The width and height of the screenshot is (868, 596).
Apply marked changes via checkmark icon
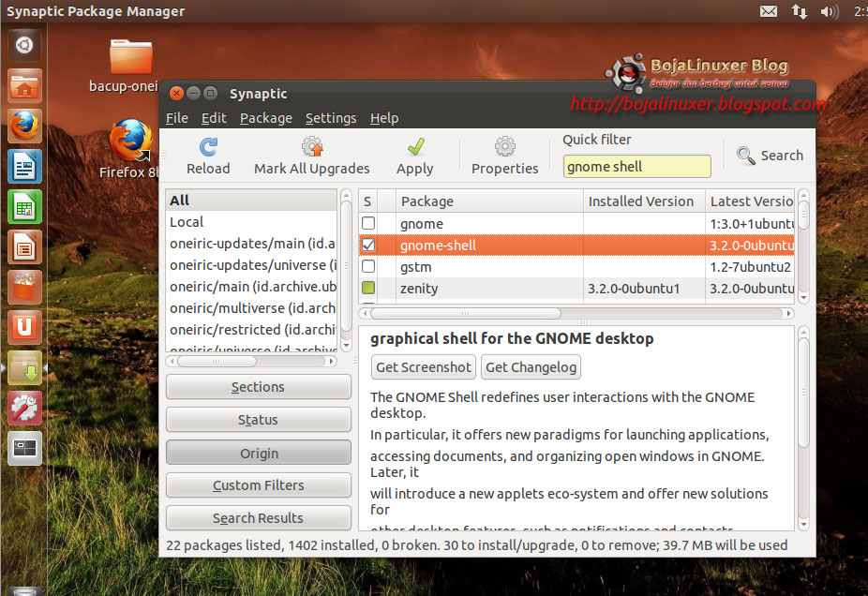415,146
